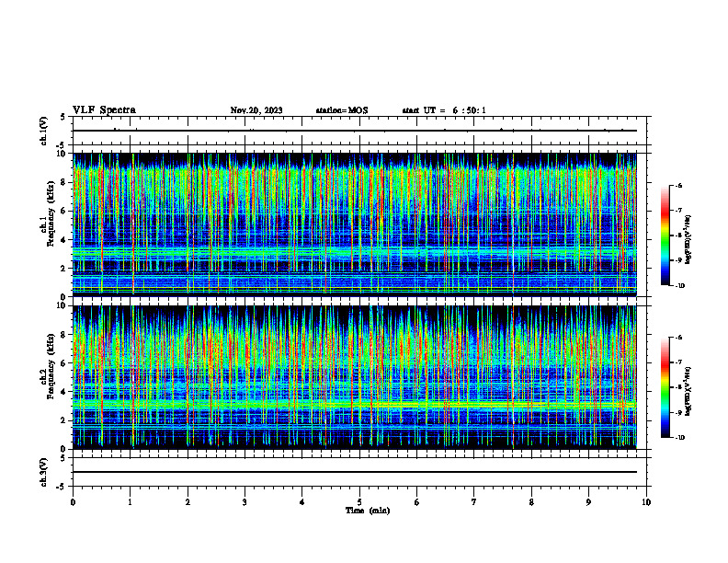The width and height of the screenshot is (728, 563).
Task: Select the date text "Nov.20, 2023"
Action: click(x=256, y=110)
